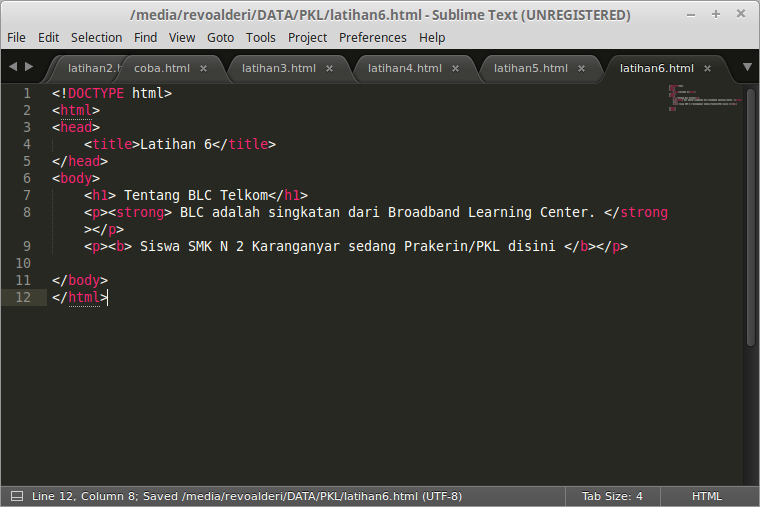Open the Tab Size: 4 selector
This screenshot has width=760, height=507.
tap(612, 496)
